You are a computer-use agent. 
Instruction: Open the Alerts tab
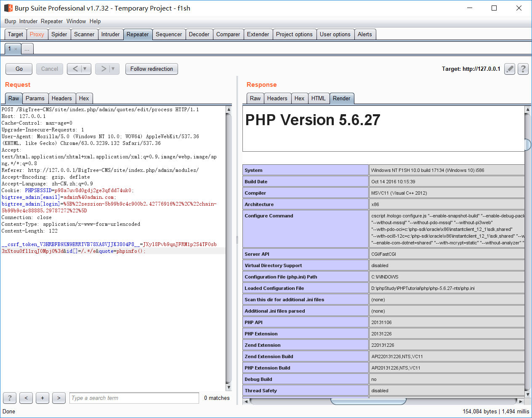click(x=365, y=35)
